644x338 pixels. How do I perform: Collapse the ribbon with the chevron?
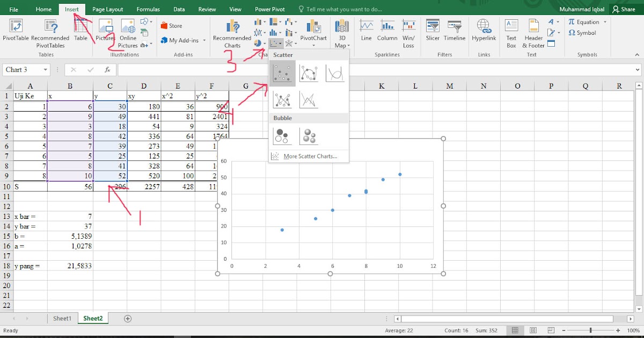638,55
